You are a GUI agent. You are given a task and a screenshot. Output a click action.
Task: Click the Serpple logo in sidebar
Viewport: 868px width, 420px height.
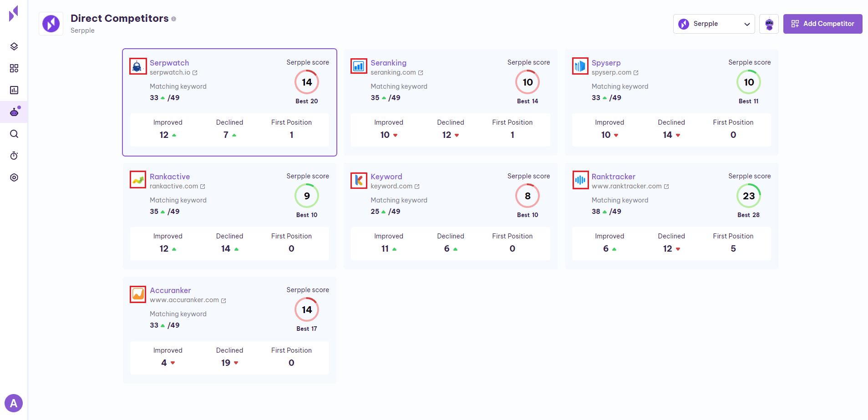[14, 14]
